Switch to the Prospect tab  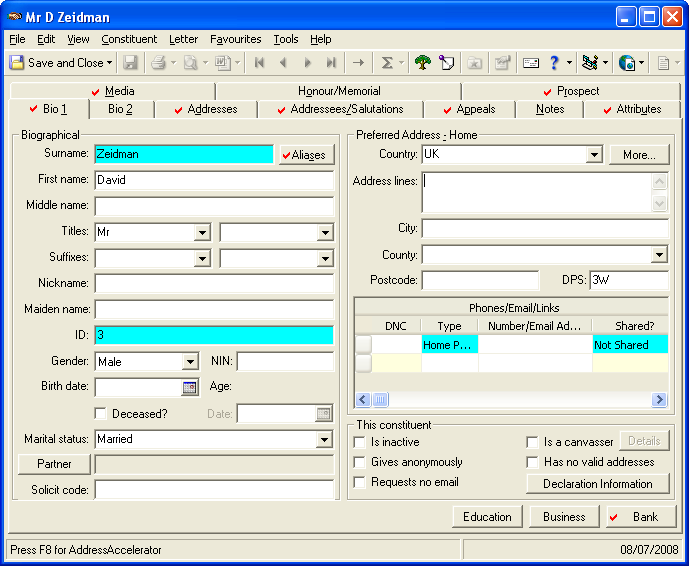(571, 91)
